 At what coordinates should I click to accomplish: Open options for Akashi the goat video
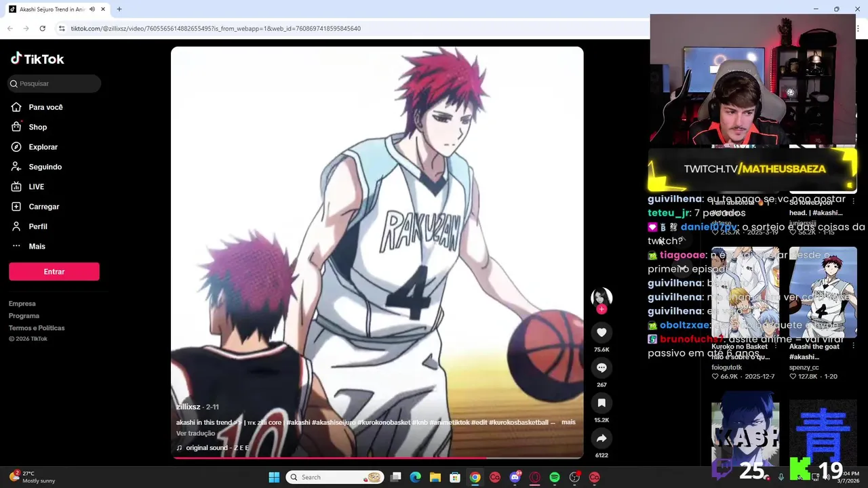click(853, 347)
